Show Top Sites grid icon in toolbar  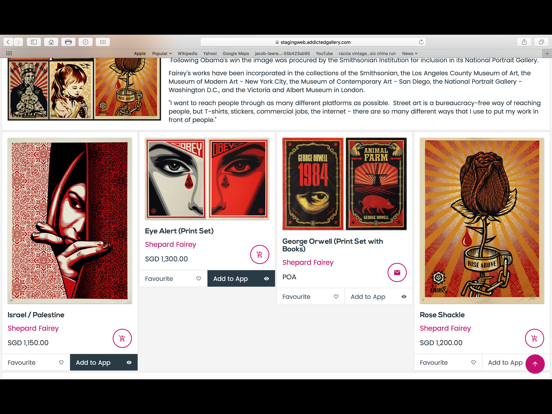point(103,42)
